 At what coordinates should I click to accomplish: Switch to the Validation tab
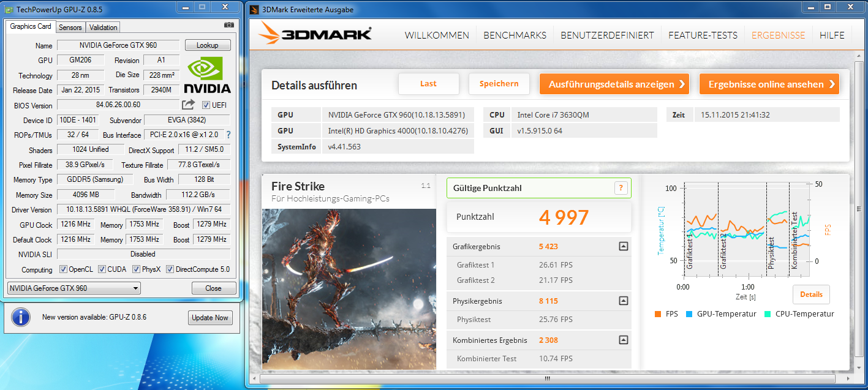[103, 28]
